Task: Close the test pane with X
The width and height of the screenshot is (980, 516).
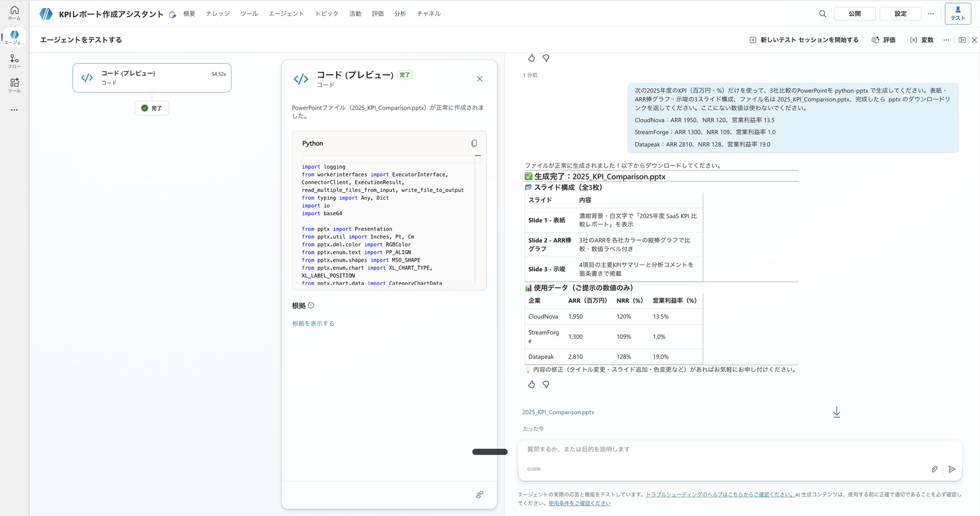Action: pyautogui.click(x=974, y=40)
